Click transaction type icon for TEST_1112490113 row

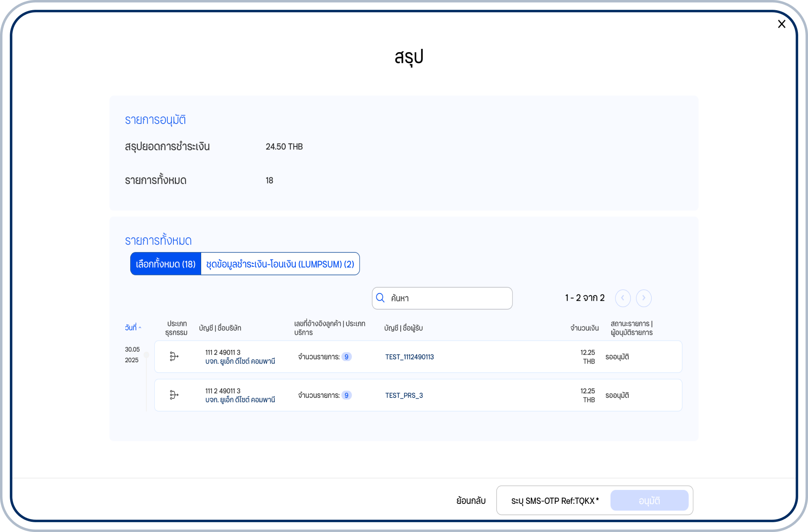pyautogui.click(x=174, y=357)
